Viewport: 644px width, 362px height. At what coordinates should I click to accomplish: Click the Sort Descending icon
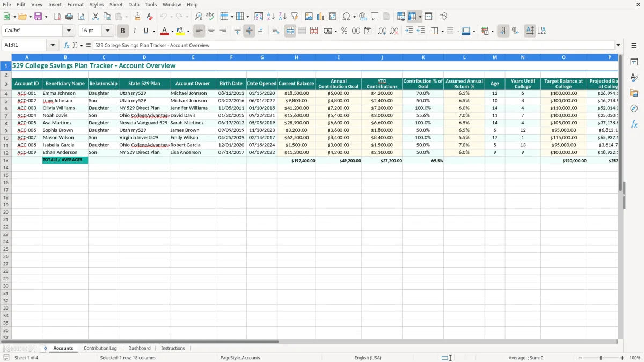283,17
